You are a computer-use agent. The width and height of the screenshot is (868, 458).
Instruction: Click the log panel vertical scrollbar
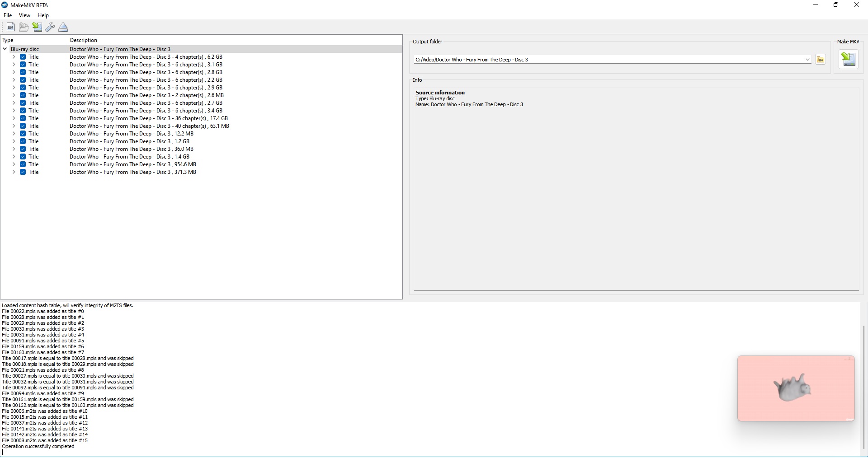(863, 386)
